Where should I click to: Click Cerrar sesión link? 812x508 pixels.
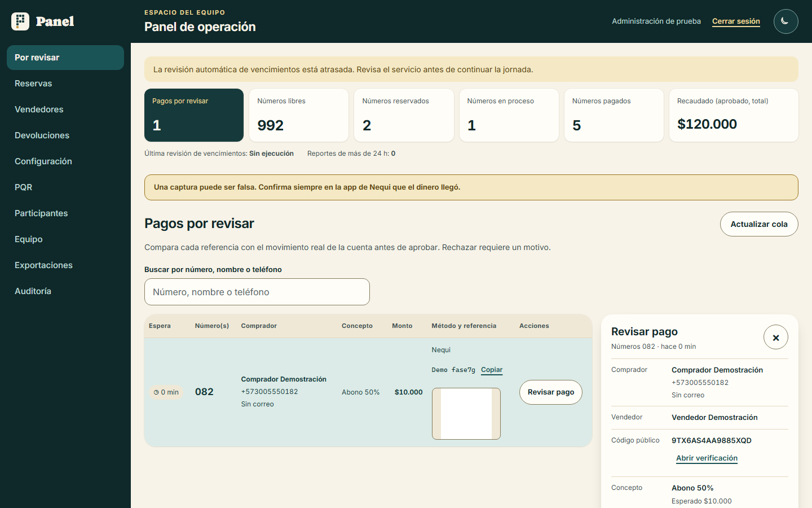736,21
